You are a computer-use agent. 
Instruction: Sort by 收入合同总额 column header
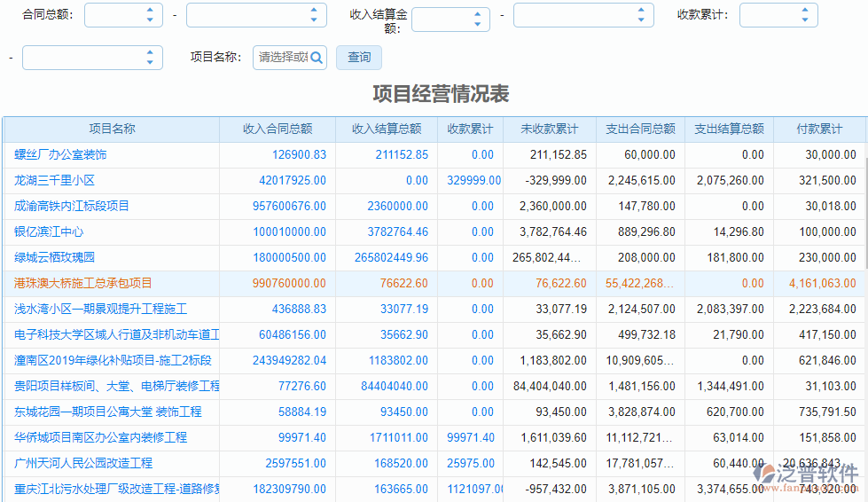pos(278,129)
